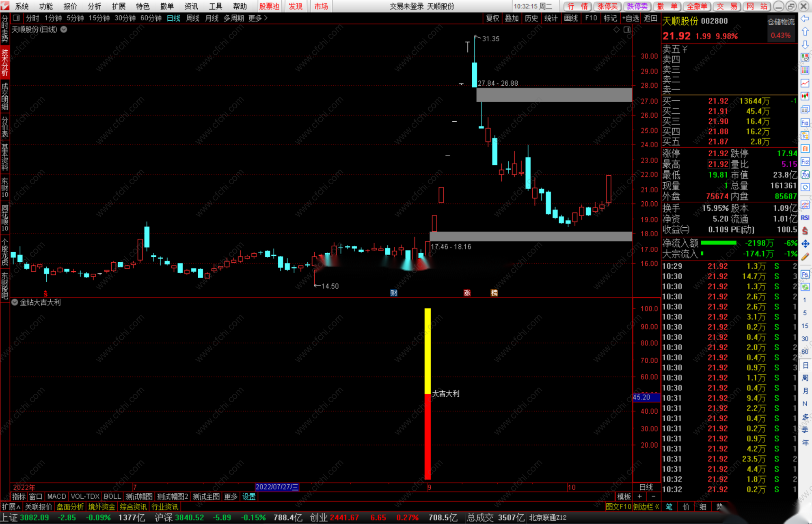Open the f(x) formula icon
The height and width of the screenshot is (524, 812).
coord(805,175)
